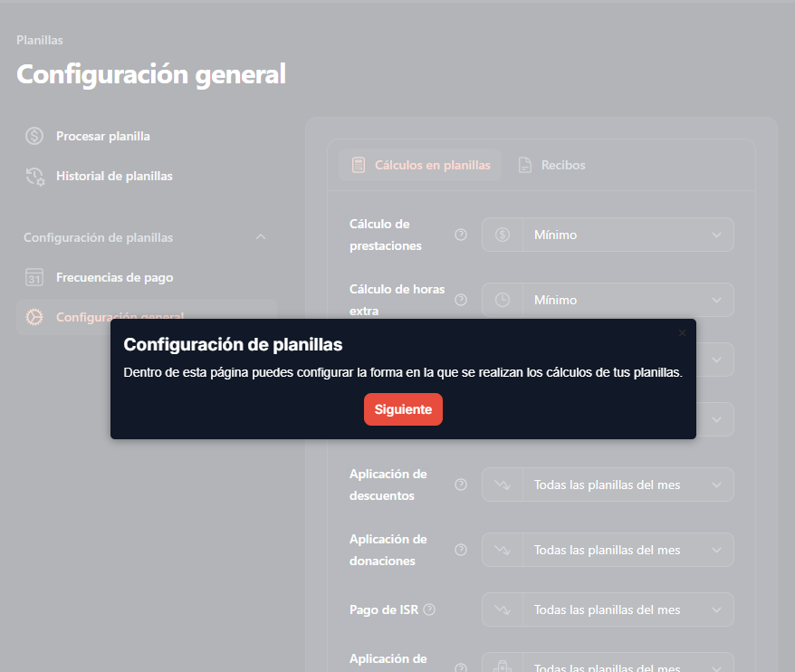The width and height of the screenshot is (795, 672).
Task: Open the Aplicación de donaciones dropdown
Action: click(608, 550)
